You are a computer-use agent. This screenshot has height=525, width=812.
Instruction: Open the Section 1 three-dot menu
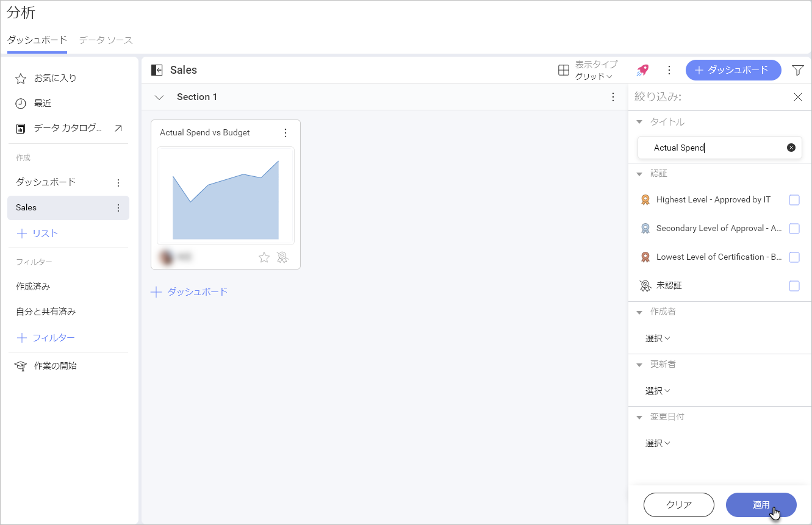(613, 97)
